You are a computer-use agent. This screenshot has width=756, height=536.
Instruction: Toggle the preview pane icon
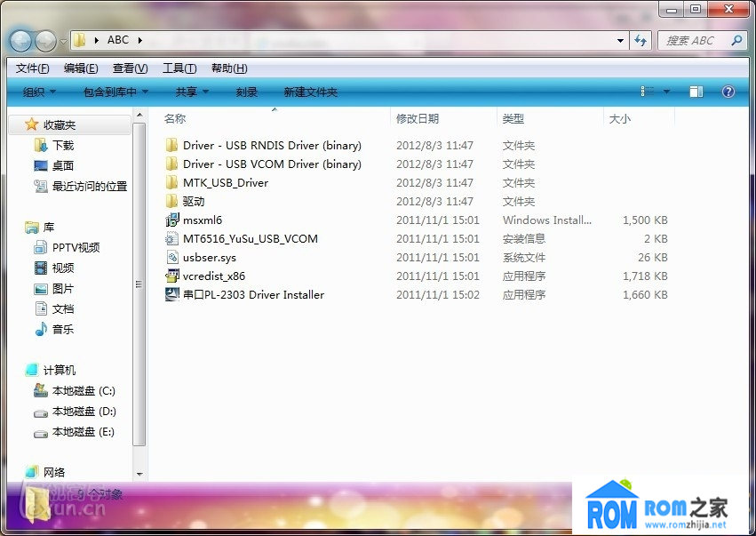pyautogui.click(x=696, y=92)
